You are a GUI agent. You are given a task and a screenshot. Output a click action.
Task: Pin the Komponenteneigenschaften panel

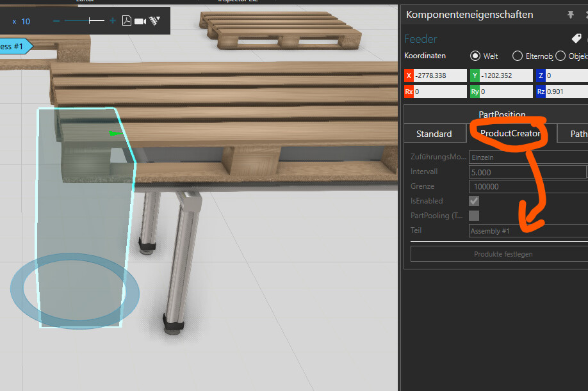[570, 15]
